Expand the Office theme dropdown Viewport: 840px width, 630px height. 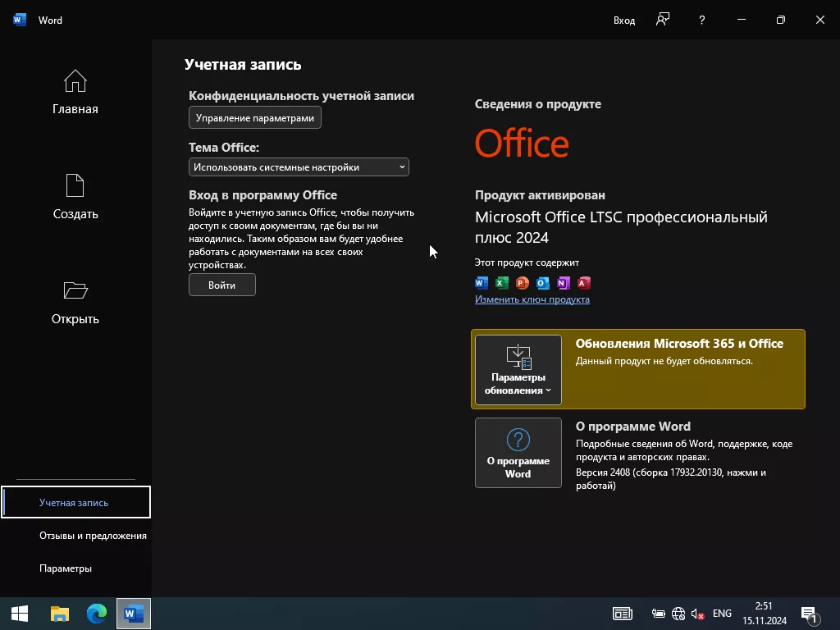coord(299,167)
